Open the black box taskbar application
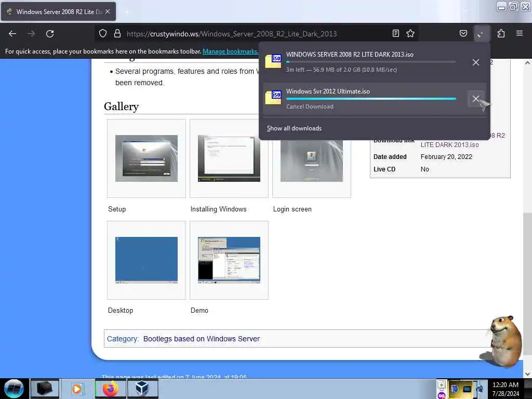This screenshot has width=532, height=399. pyautogui.click(x=45, y=389)
